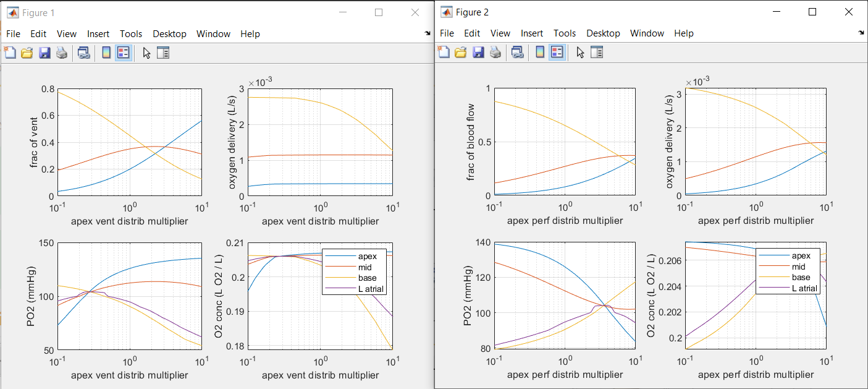
Task: Open Edit menu in Figure 2
Action: tap(472, 33)
